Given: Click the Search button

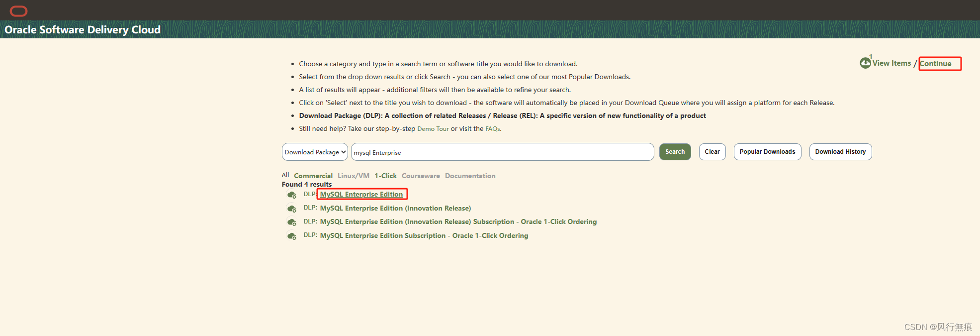Looking at the screenshot, I should pyautogui.click(x=675, y=152).
